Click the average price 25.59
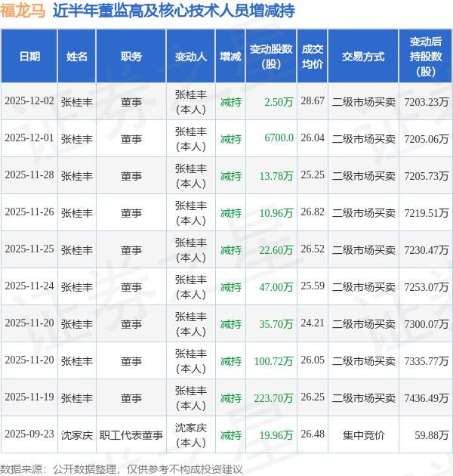453x476 pixels. (x=313, y=286)
